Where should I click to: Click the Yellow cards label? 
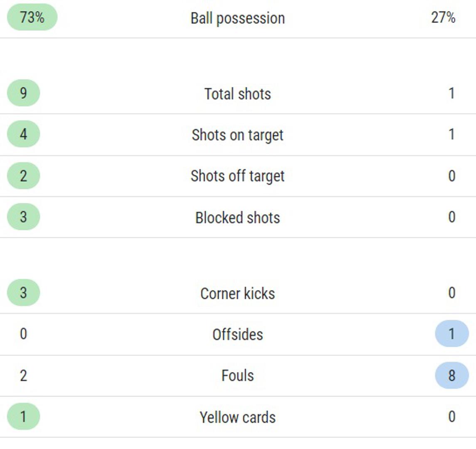click(x=237, y=417)
